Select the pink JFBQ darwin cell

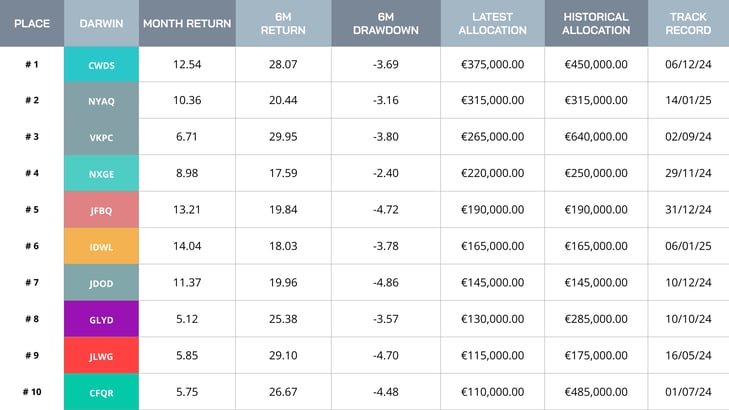[x=101, y=210]
